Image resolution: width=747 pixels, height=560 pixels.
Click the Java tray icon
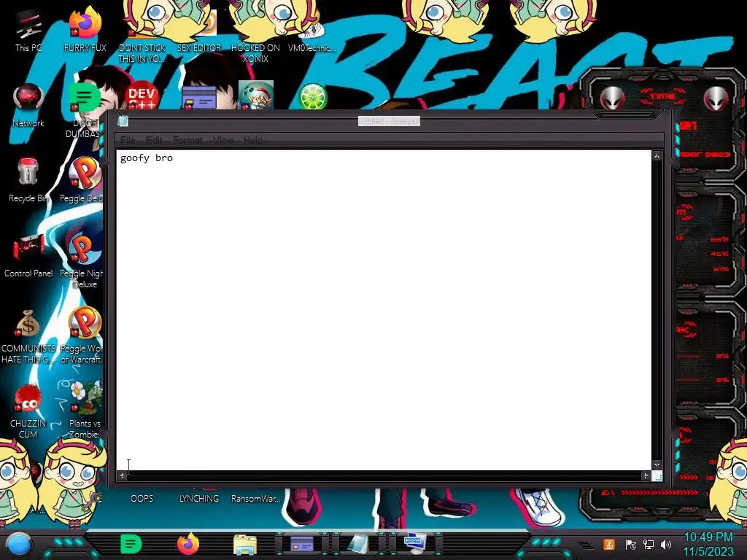click(x=609, y=544)
